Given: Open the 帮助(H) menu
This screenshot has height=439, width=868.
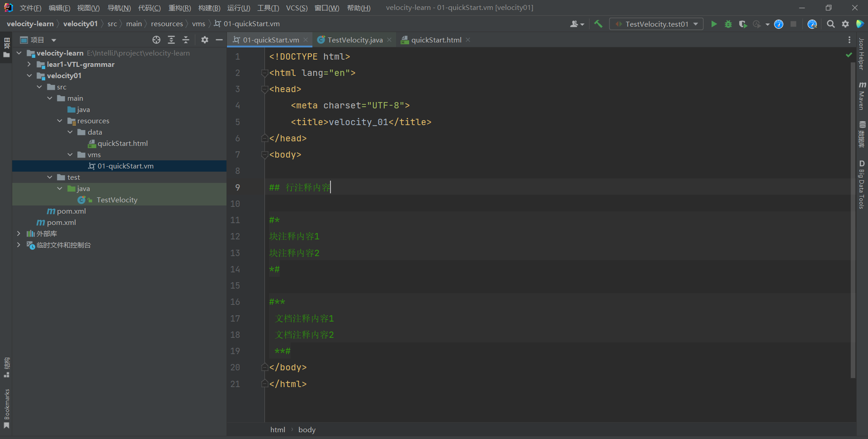Looking at the screenshot, I should pos(359,8).
